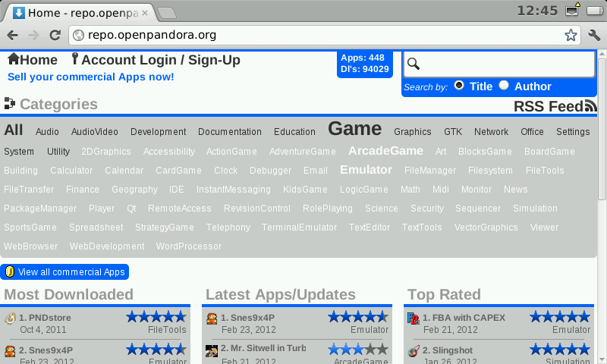Open the All category
The width and height of the screenshot is (607, 364).
[14, 130]
